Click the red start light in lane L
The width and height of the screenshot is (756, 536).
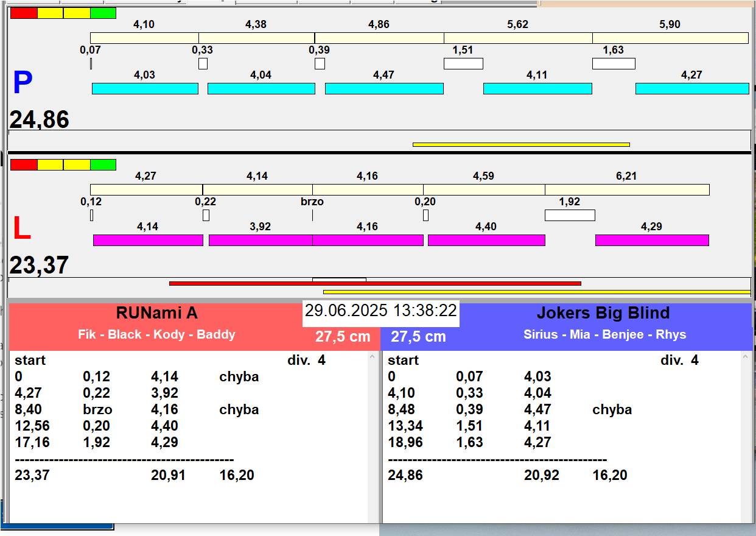tap(24, 164)
